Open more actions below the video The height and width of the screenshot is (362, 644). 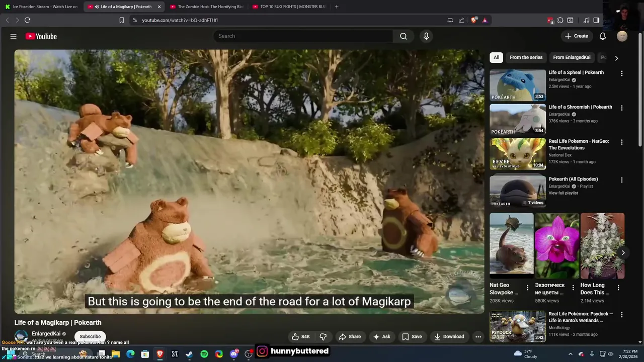(478, 337)
